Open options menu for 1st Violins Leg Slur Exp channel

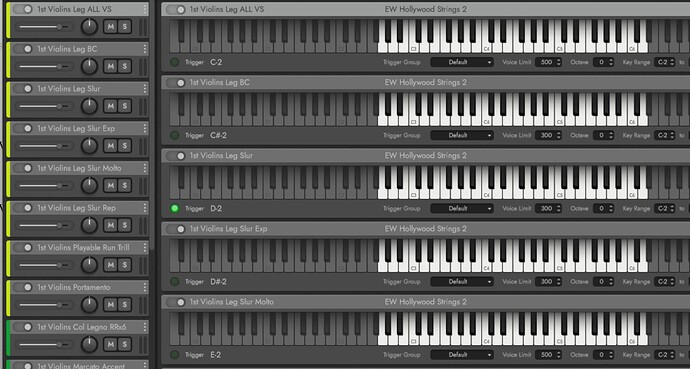tap(145, 128)
